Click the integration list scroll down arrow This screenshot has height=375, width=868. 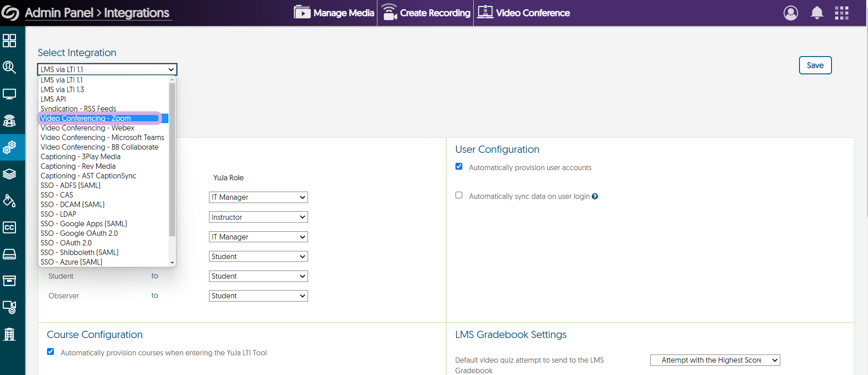(x=172, y=263)
